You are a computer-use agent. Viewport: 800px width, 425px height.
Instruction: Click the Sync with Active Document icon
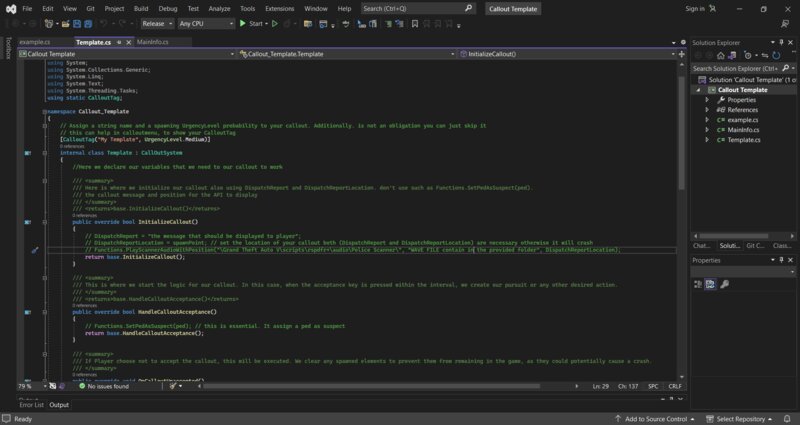[764, 55]
